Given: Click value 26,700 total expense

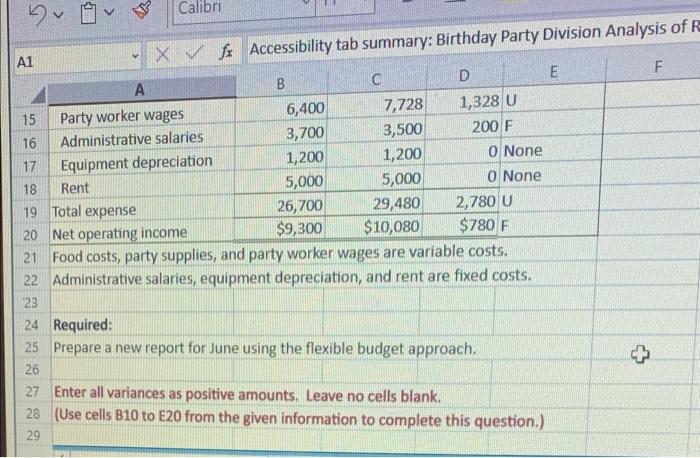Looking at the screenshot, I should tap(300, 205).
